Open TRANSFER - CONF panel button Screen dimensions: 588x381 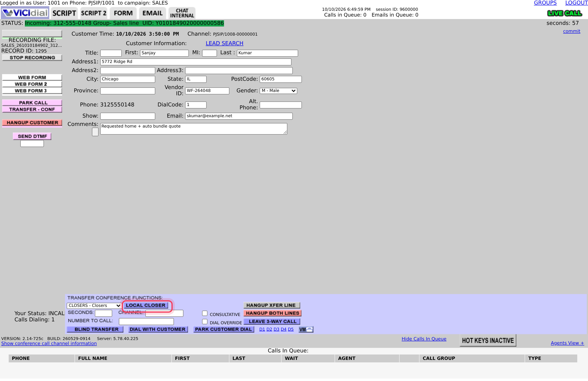coord(32,109)
